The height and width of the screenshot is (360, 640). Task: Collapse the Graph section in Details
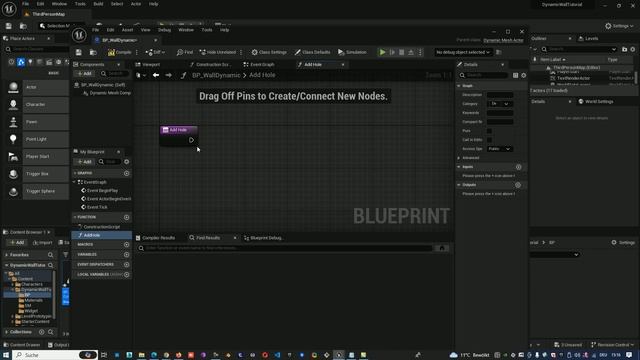(459, 86)
